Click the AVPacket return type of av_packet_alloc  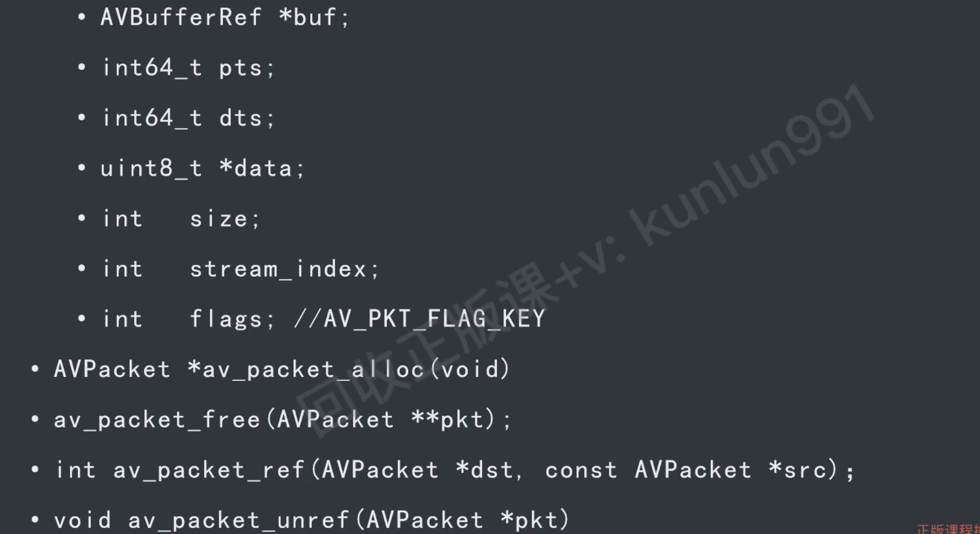tap(112, 370)
